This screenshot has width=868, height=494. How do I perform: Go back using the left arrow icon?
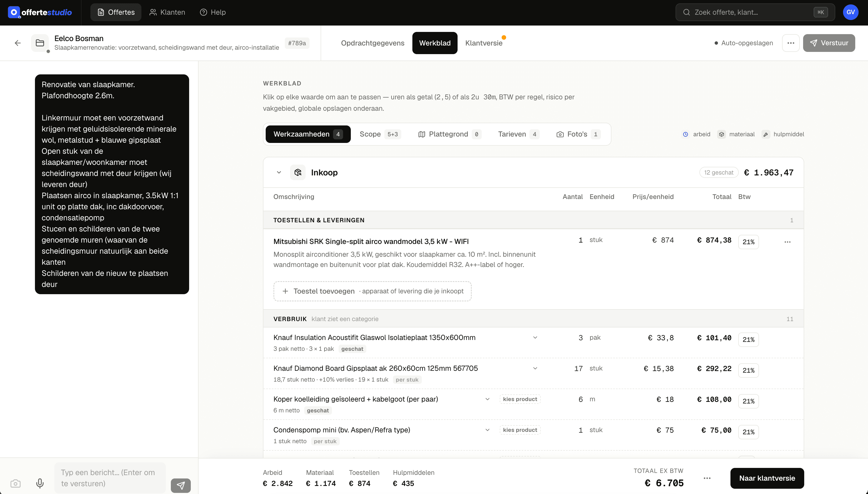click(x=18, y=43)
